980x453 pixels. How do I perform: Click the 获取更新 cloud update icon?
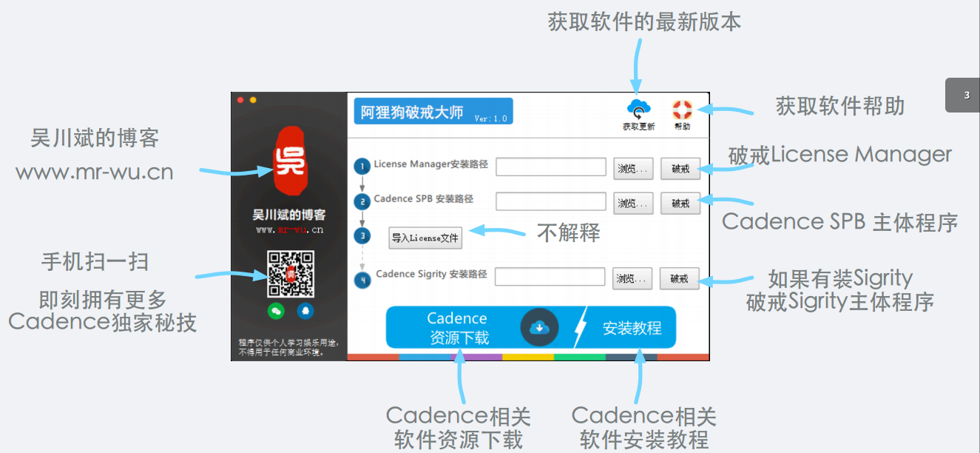pyautogui.click(x=638, y=110)
